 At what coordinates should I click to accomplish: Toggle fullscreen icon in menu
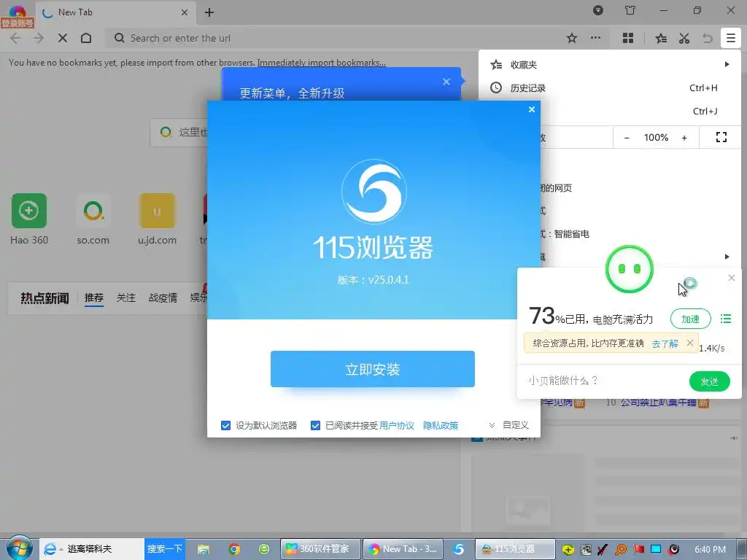721,138
